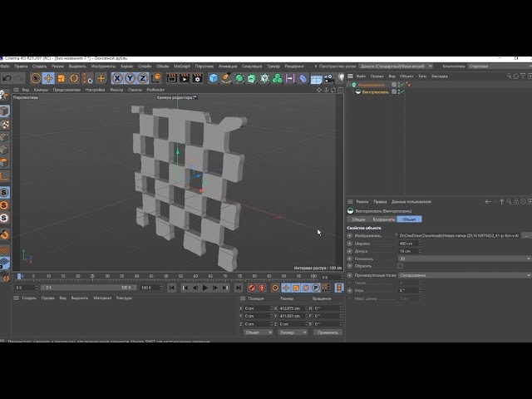Click the Record Active Objects red button
The height and width of the screenshot is (399, 532).
(252, 288)
